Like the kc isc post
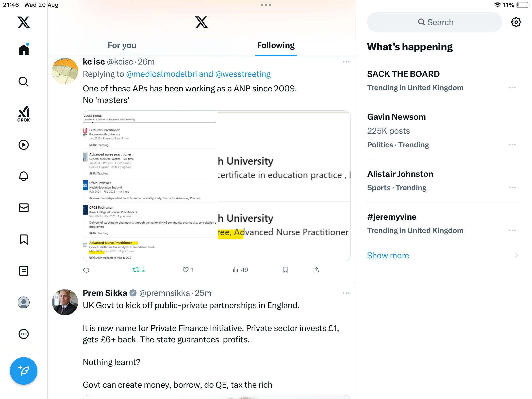This screenshot has height=399, width=532. (186, 270)
